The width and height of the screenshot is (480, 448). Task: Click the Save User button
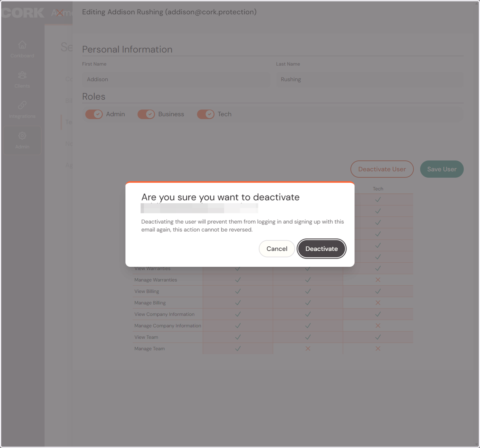(x=442, y=169)
